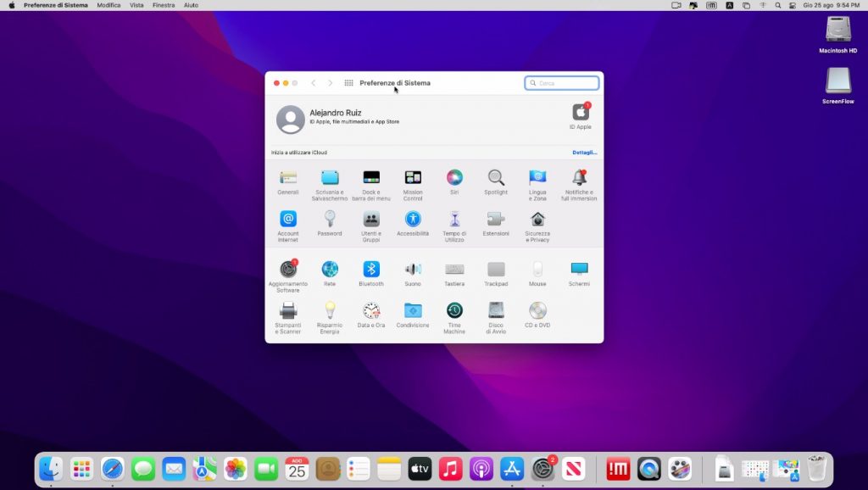Select the Siri preference icon
868x490 pixels.
tap(454, 178)
